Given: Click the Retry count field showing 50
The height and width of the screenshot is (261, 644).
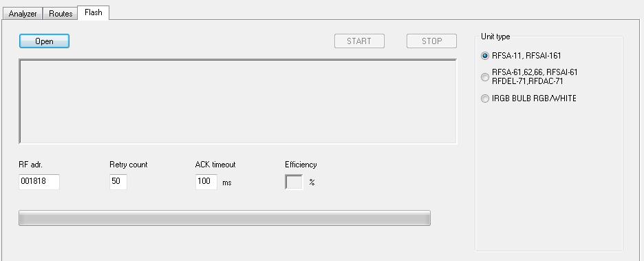Looking at the screenshot, I should tap(118, 182).
